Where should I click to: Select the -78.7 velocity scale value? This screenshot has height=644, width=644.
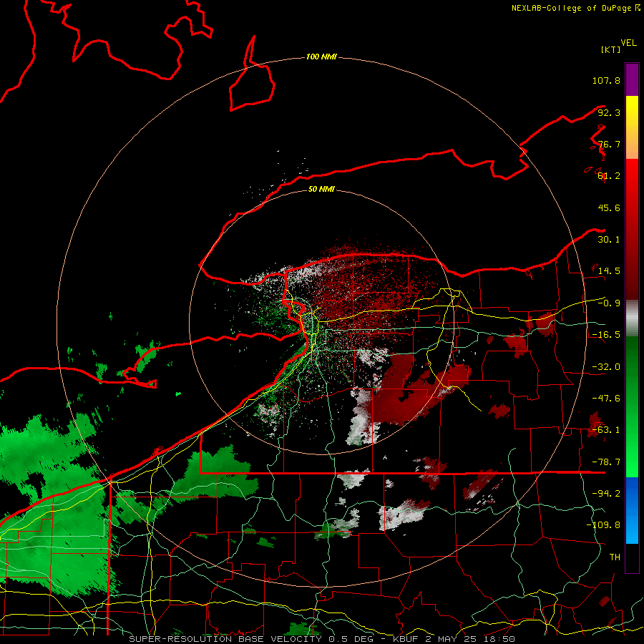(x=606, y=462)
